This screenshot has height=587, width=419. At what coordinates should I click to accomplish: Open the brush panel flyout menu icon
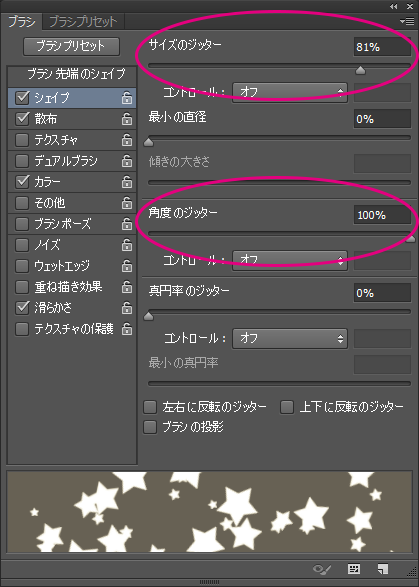[x=407, y=22]
